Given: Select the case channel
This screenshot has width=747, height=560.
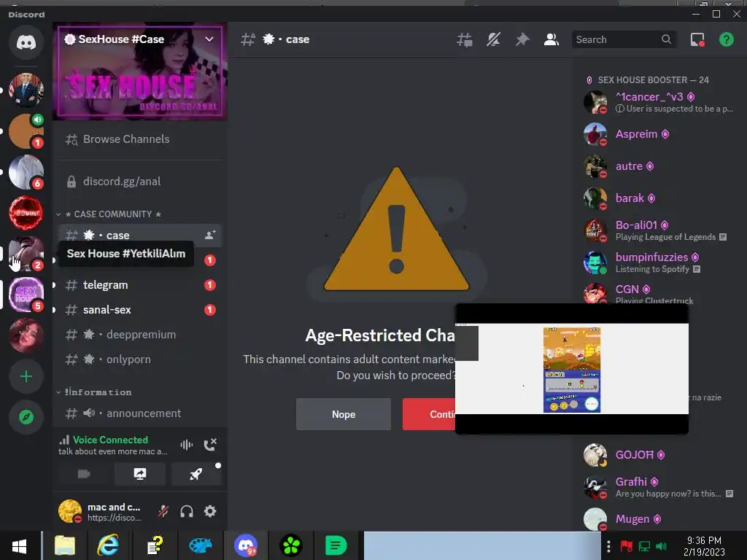Looking at the screenshot, I should point(139,236).
